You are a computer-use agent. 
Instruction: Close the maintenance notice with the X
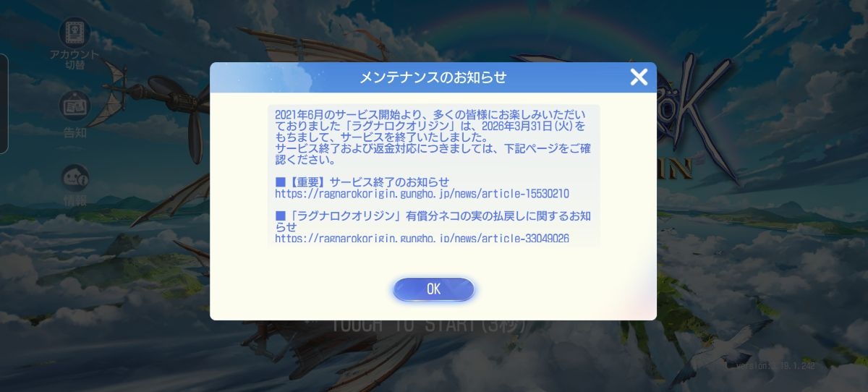coord(639,77)
